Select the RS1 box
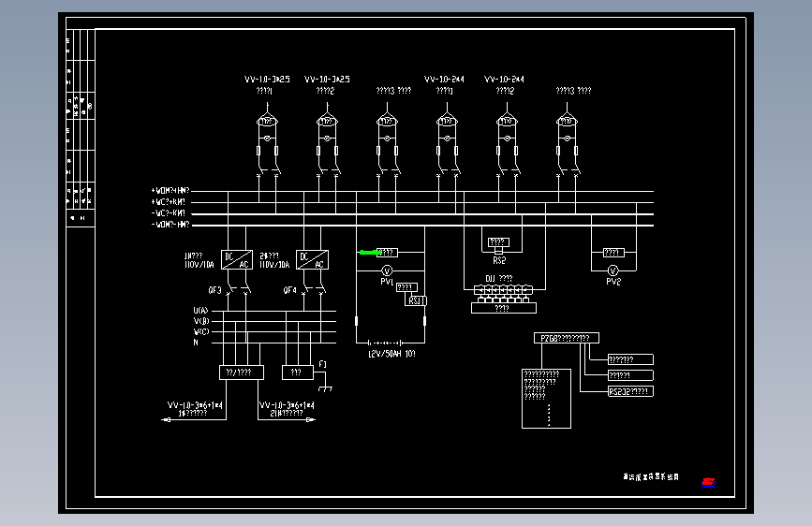 [x=415, y=300]
